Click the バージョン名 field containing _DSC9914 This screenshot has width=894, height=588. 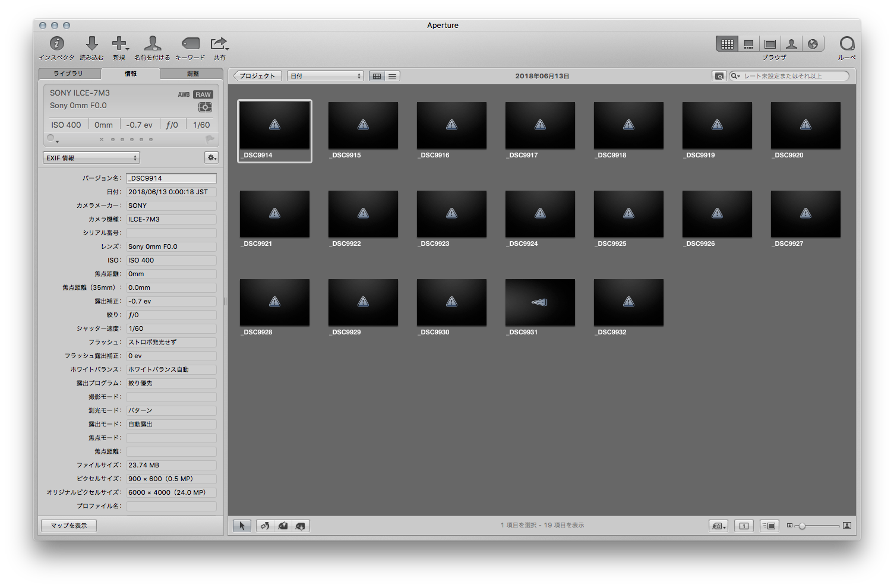(x=171, y=178)
